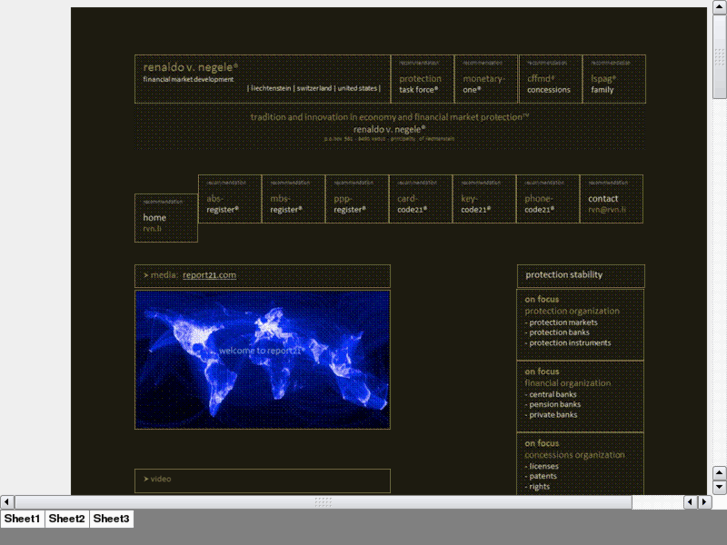727x545 pixels.
Task: Click the united states country text
Action: click(x=357, y=88)
